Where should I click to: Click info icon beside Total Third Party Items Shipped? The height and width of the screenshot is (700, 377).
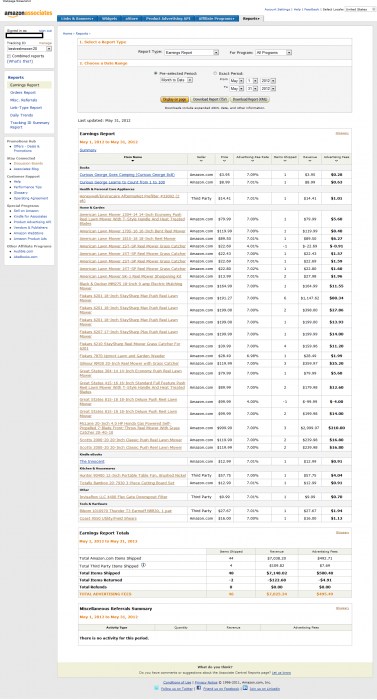pyautogui.click(x=143, y=565)
